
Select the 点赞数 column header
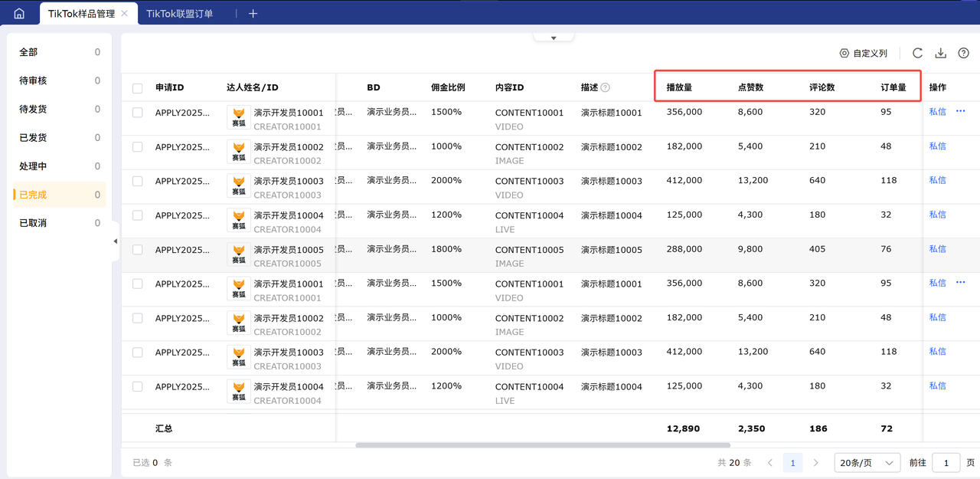click(751, 87)
